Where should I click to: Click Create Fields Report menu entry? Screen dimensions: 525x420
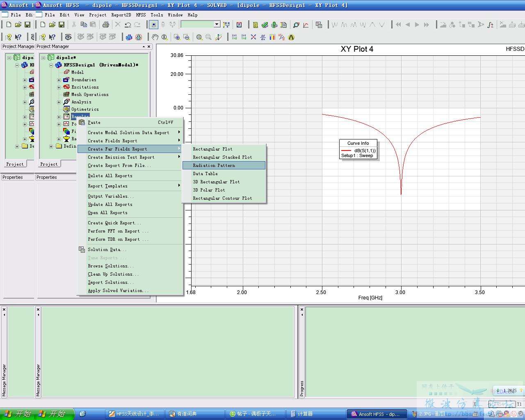point(130,141)
